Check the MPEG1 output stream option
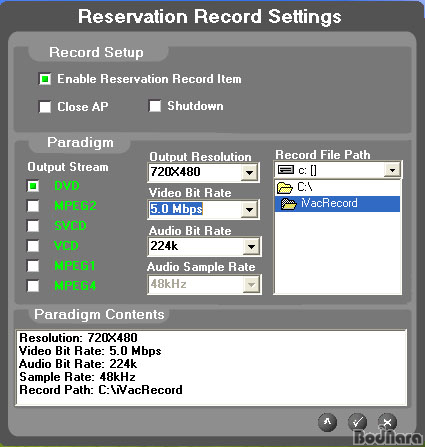This screenshot has height=447, width=425. (x=33, y=266)
